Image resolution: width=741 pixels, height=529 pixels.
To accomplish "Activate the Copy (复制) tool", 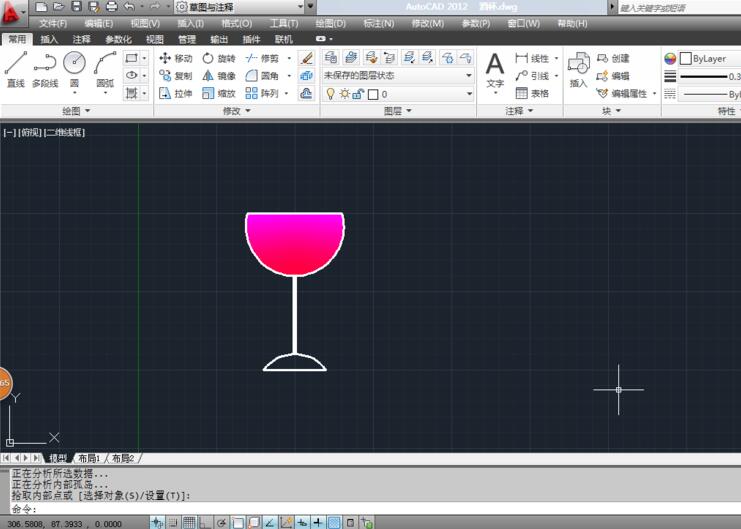I will pos(175,76).
